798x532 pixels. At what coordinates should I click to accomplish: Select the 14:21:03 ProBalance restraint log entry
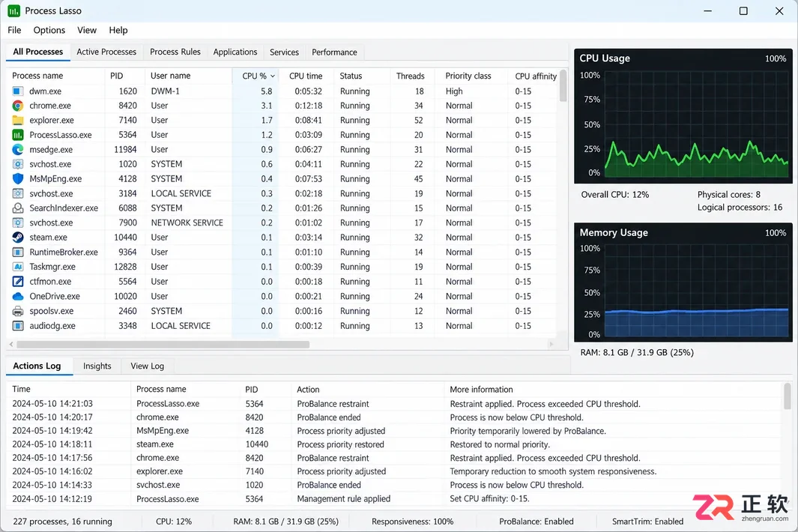pyautogui.click(x=394, y=404)
